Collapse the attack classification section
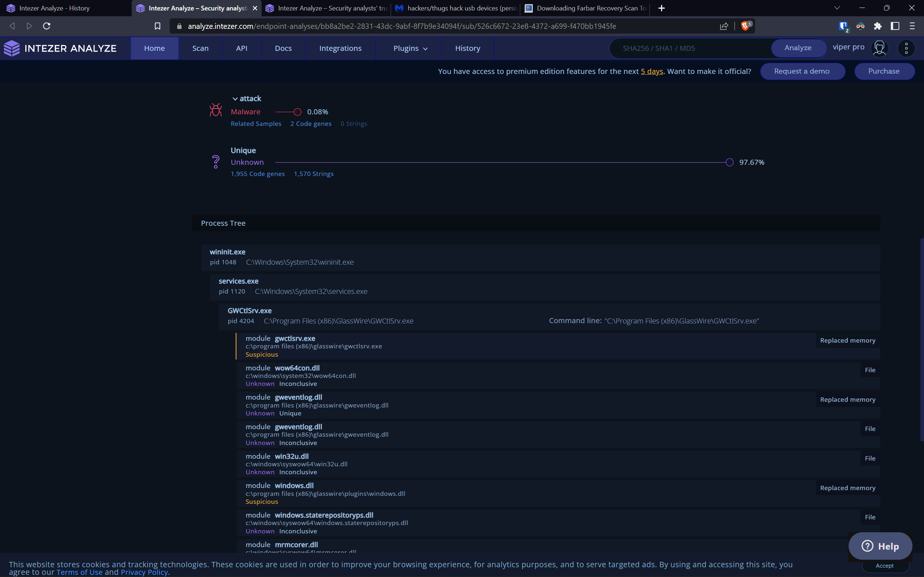The image size is (924, 577). (235, 98)
